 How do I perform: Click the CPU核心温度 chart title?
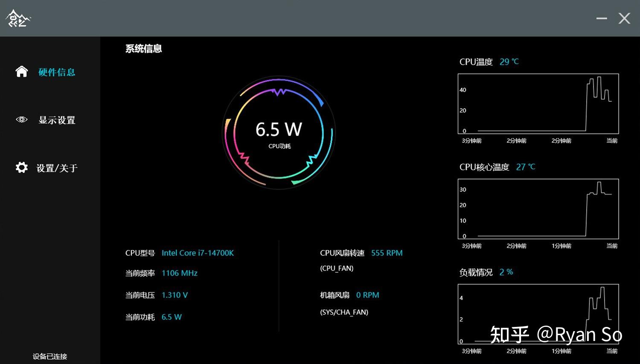[484, 167]
